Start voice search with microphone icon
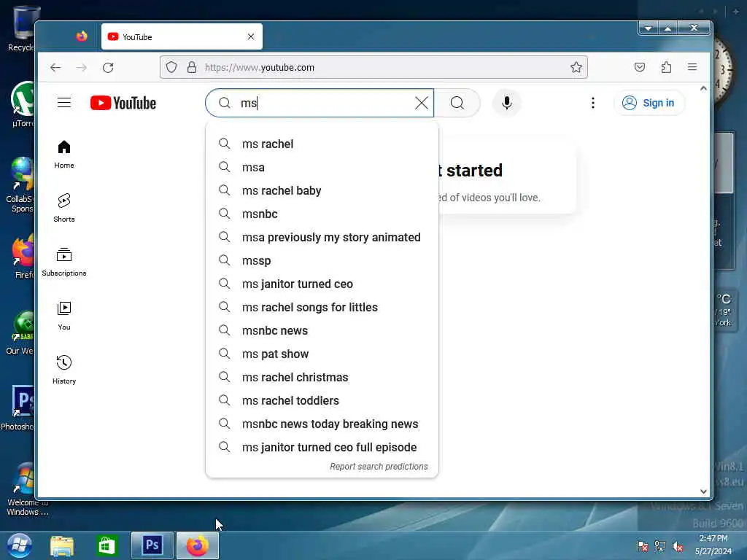 [507, 103]
